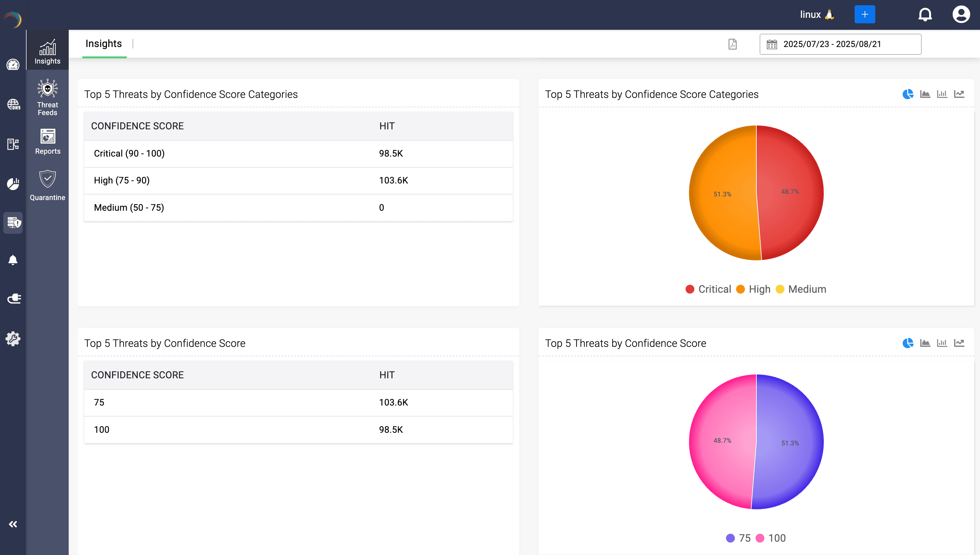Open the notifications bell

pos(925,15)
